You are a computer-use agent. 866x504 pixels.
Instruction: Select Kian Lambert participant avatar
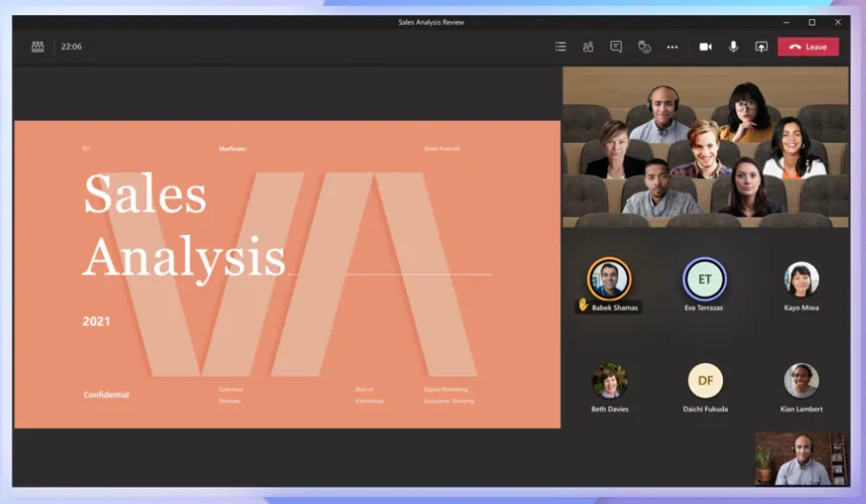[x=801, y=380]
